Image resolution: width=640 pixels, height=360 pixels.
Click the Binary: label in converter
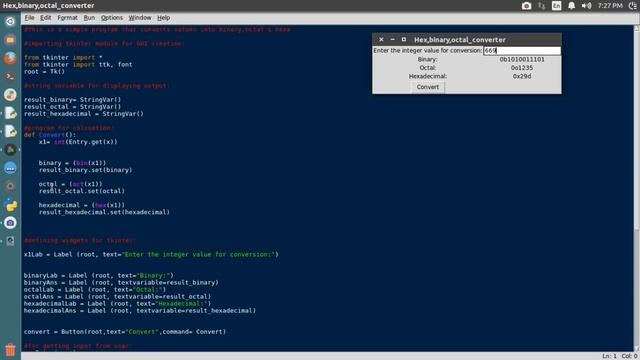tap(427, 59)
